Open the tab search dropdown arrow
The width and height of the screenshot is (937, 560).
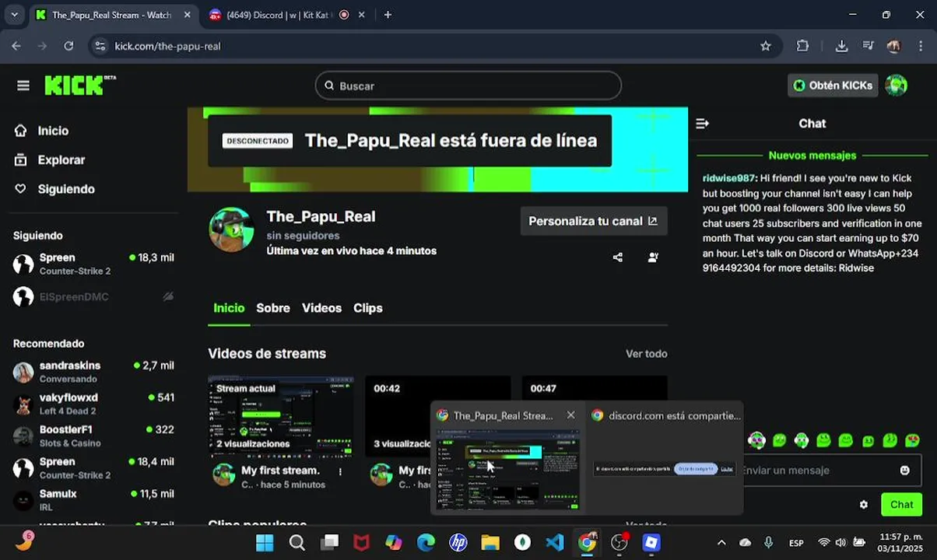pyautogui.click(x=14, y=15)
